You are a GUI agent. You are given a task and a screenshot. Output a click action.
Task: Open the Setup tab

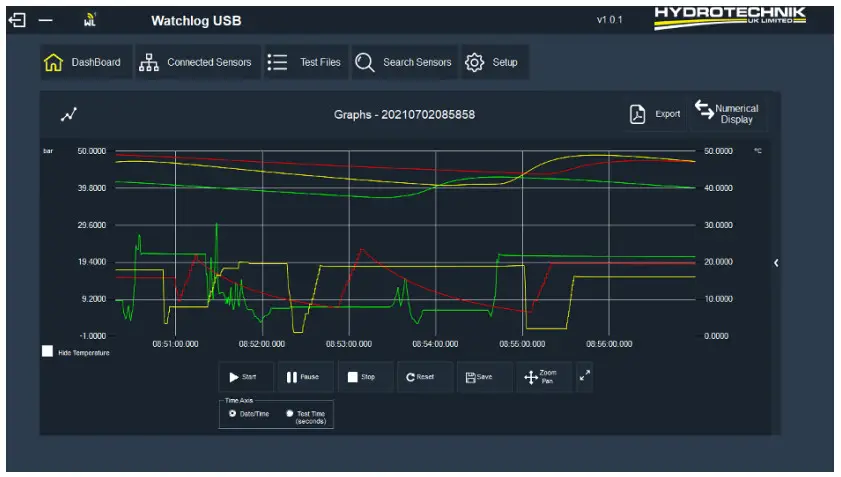[495, 62]
